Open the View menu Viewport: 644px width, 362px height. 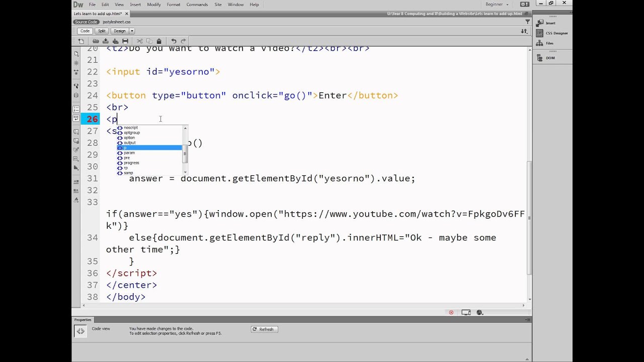pos(119,5)
